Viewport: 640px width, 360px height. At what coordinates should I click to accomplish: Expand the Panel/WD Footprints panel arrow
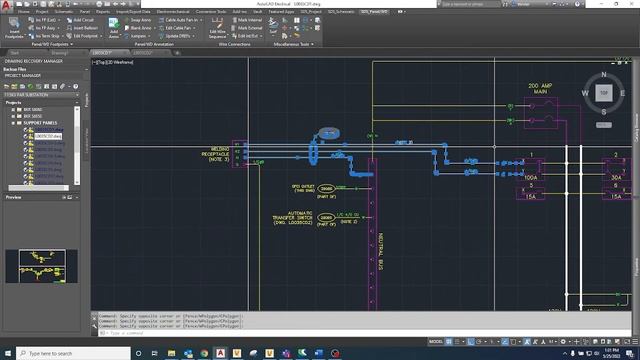point(71,44)
